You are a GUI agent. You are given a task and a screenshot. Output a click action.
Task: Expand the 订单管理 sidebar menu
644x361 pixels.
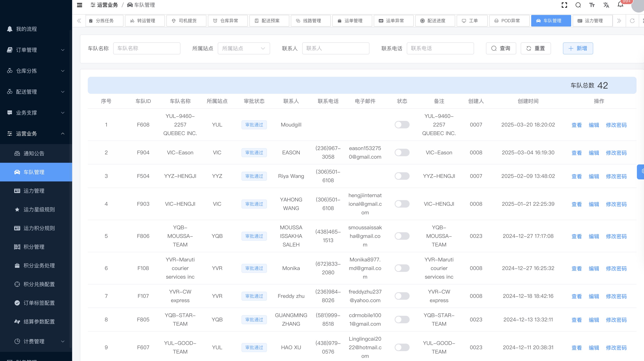tap(36, 50)
